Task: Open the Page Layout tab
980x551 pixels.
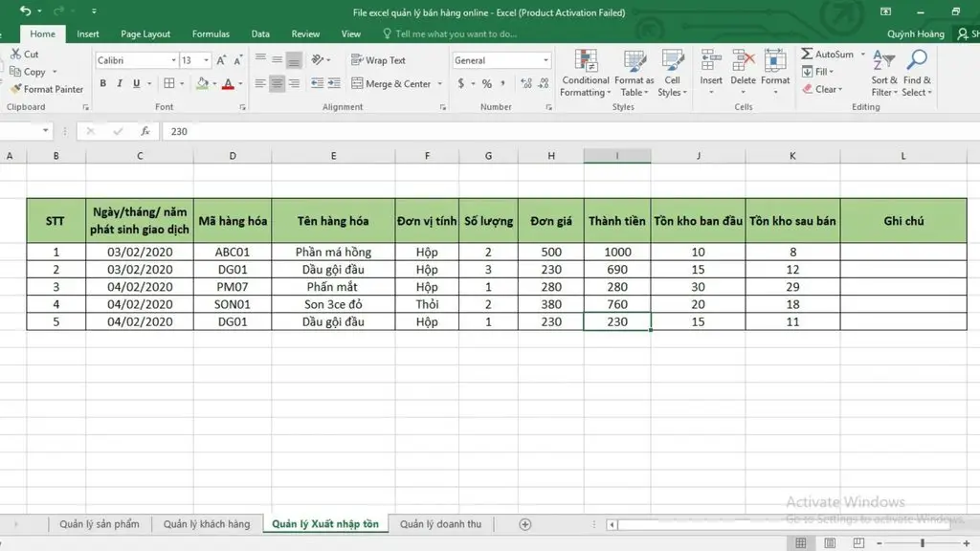Action: click(145, 33)
